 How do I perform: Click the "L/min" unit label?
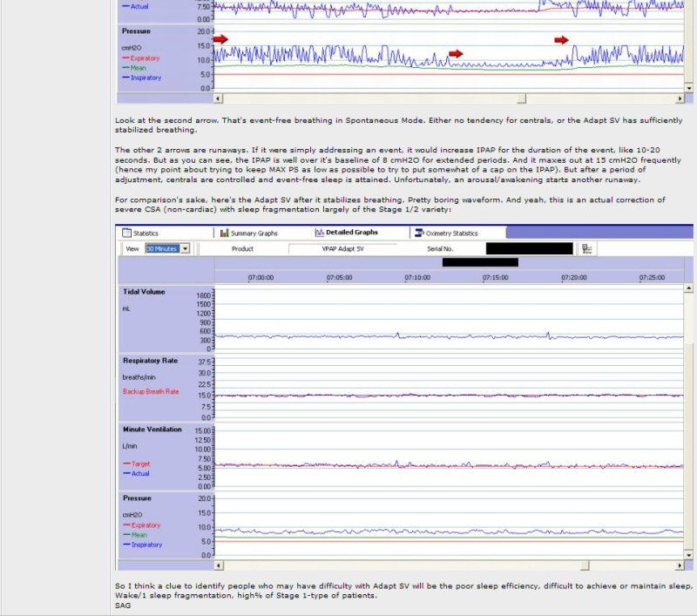coord(130,446)
